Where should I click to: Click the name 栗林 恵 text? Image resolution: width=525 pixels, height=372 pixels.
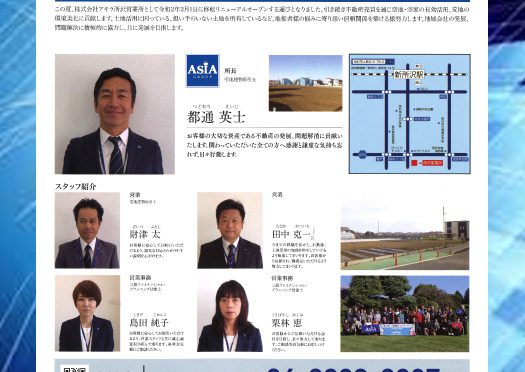tap(287, 323)
